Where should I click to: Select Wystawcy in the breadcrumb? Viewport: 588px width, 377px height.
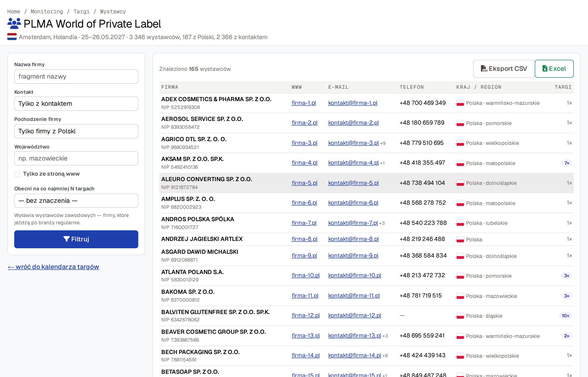(113, 11)
